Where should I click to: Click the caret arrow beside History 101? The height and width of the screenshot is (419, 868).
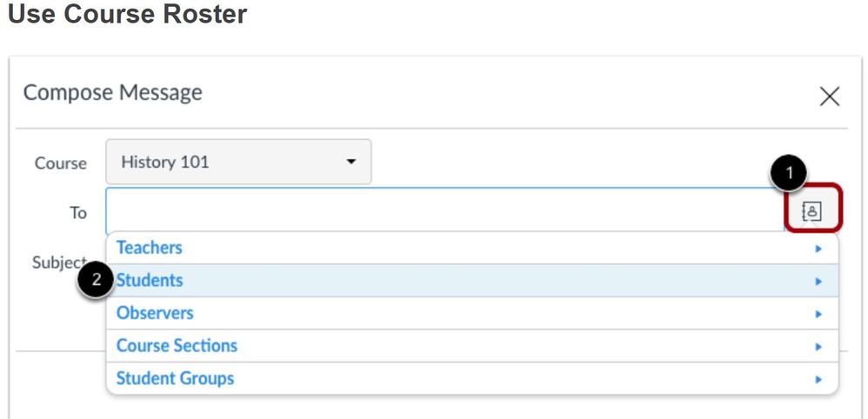[351, 163]
